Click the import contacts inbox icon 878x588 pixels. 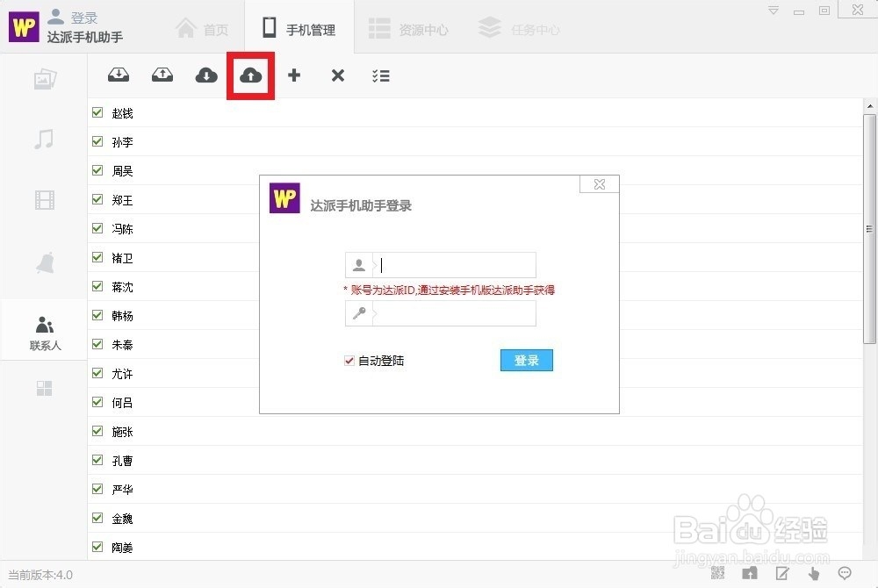coord(119,75)
